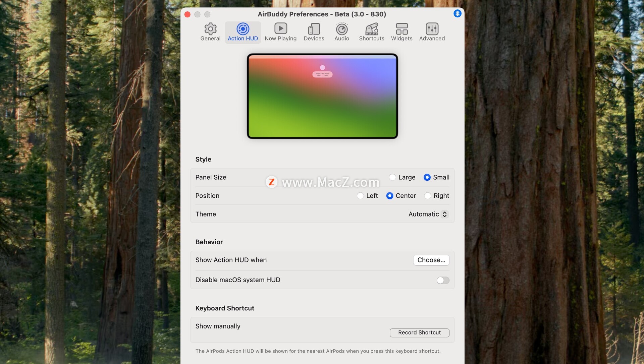Click the Behavior section heading
Viewport: 644px width, 364px height.
coord(209,242)
